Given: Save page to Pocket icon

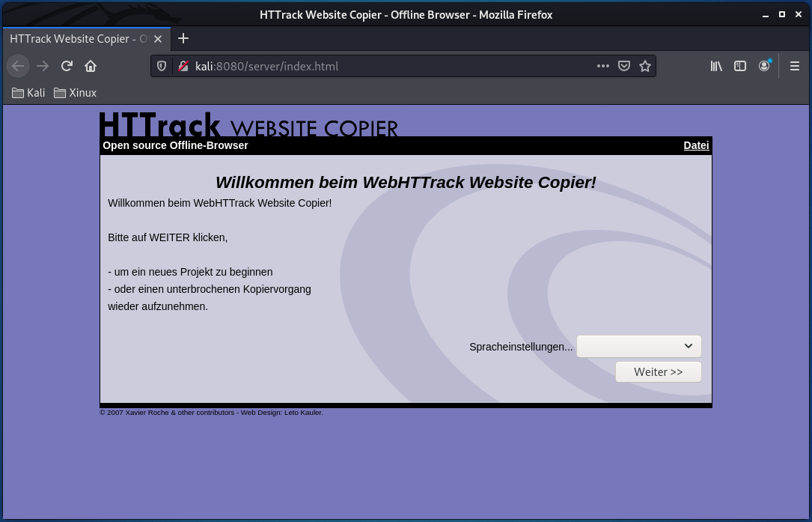Looking at the screenshot, I should pyautogui.click(x=624, y=66).
